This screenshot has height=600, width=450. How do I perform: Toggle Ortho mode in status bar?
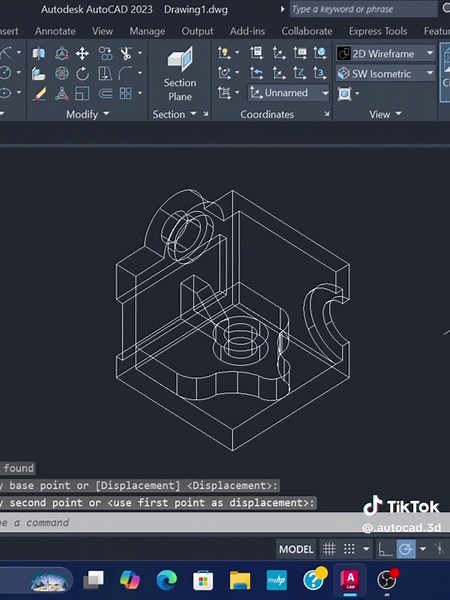pyautogui.click(x=385, y=549)
